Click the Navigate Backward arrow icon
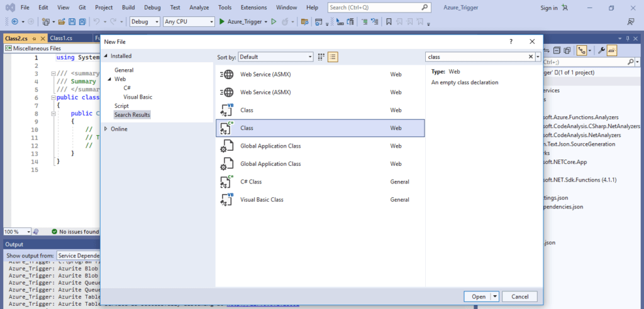 [x=15, y=22]
